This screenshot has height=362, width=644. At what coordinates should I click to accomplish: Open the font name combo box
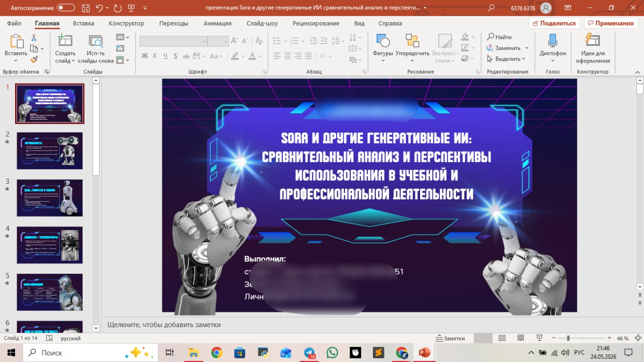[174, 41]
